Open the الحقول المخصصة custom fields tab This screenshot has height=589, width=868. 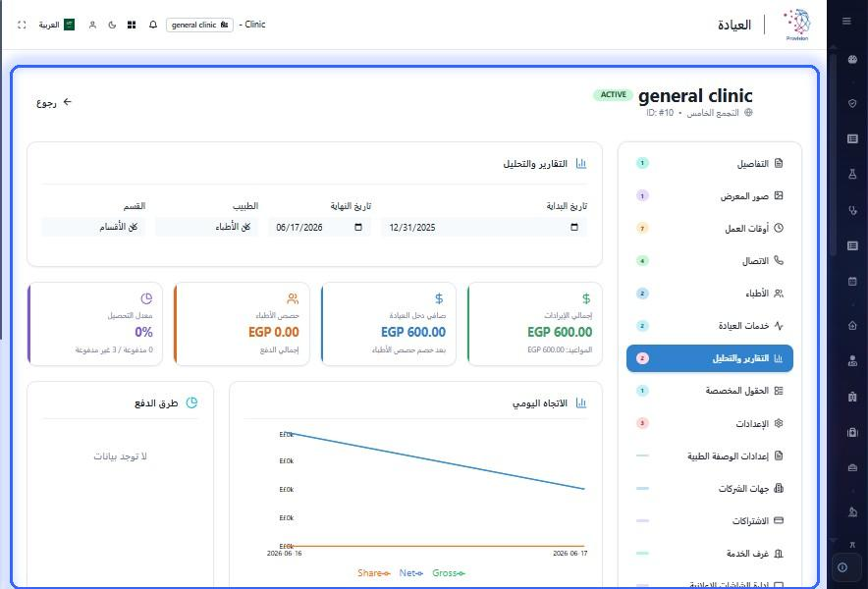[x=710, y=391]
